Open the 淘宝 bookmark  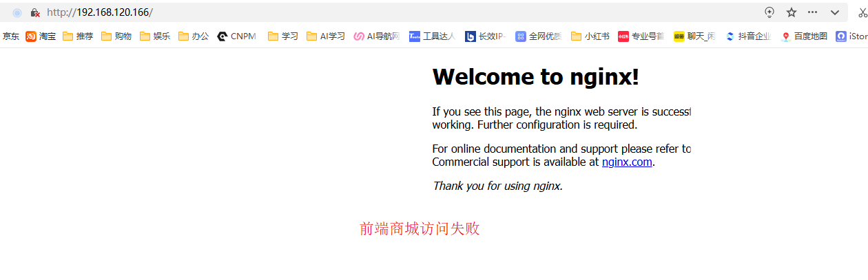click(x=41, y=36)
